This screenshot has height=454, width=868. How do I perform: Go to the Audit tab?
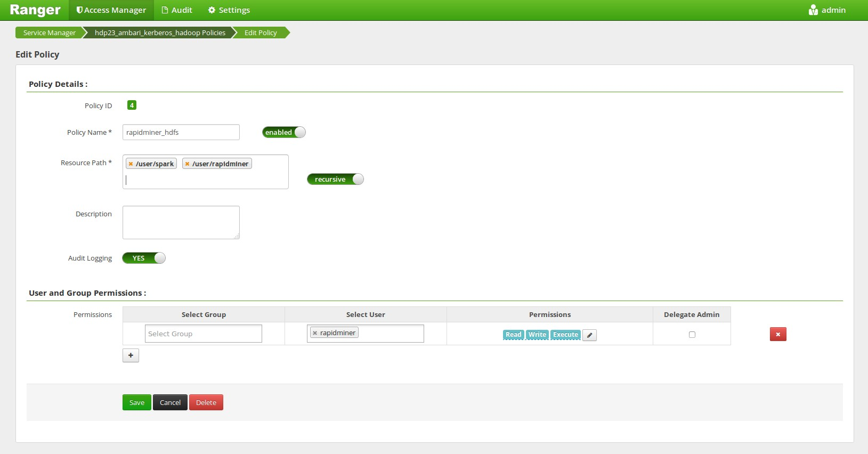click(177, 10)
